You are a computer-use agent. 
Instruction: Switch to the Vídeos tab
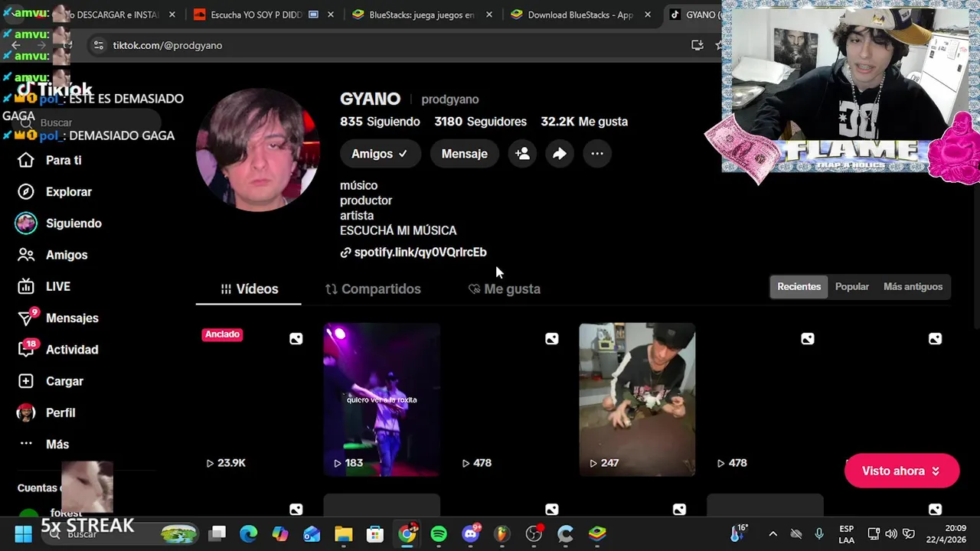click(249, 289)
